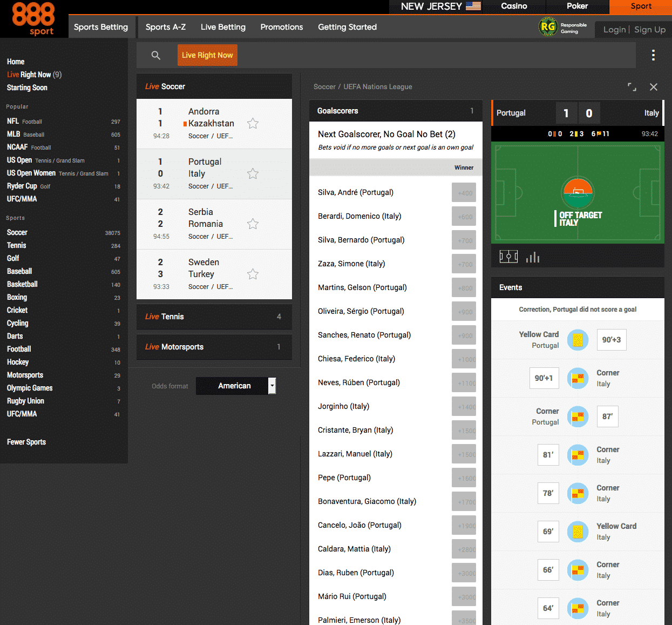Open Getting Started menu item

[347, 27]
